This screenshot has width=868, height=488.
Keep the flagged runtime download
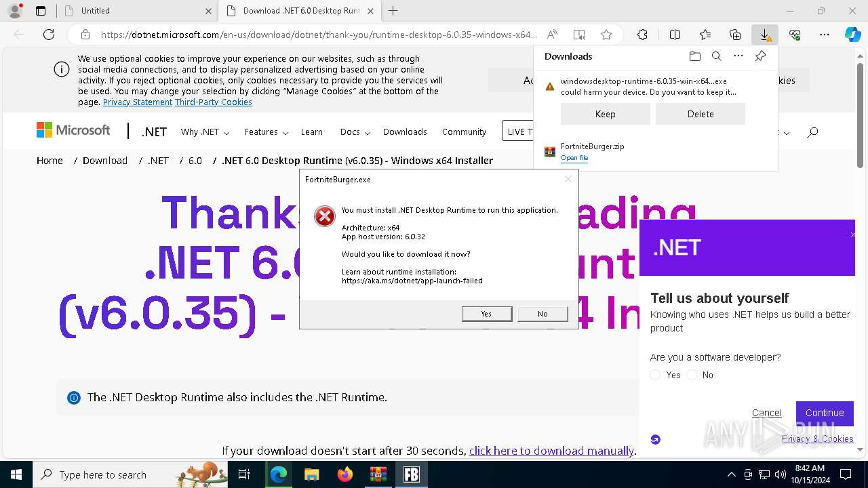pyautogui.click(x=605, y=114)
